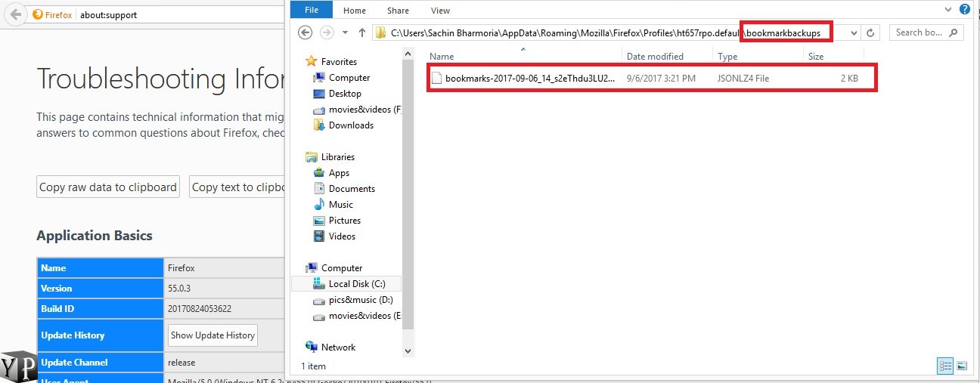Select the bookmarks-2017-09-06 jsonlz4 file

point(530,78)
